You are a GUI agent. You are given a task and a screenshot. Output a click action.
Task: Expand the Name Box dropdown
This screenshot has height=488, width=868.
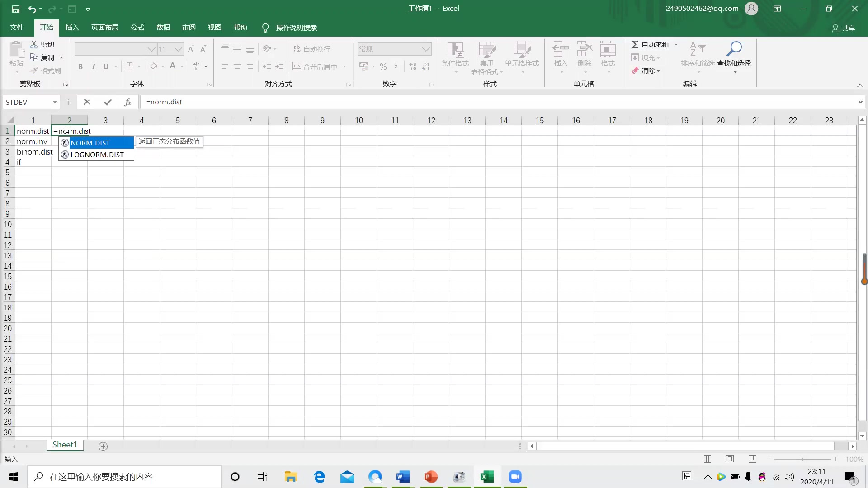(55, 102)
